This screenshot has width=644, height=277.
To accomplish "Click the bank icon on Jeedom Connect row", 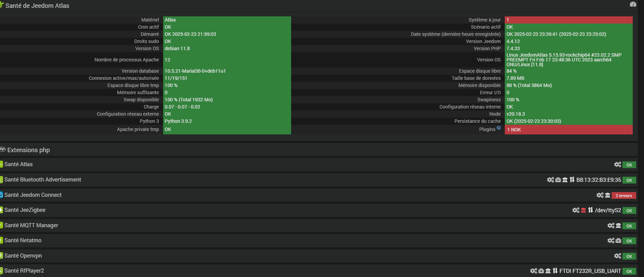I will (607, 195).
